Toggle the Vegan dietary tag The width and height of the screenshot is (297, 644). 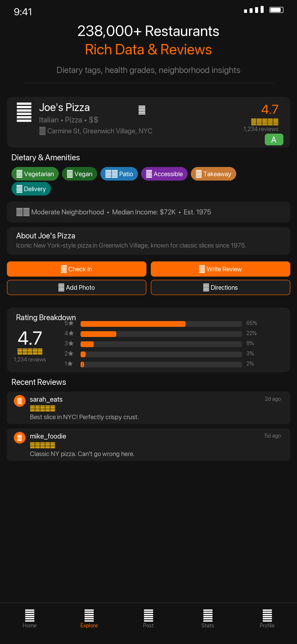[x=79, y=174]
